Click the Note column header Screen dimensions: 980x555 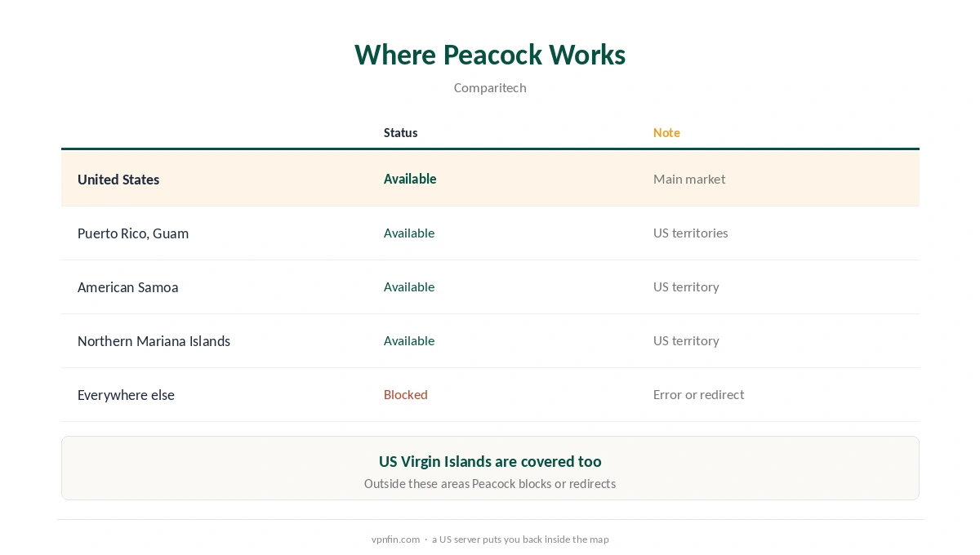point(666,133)
